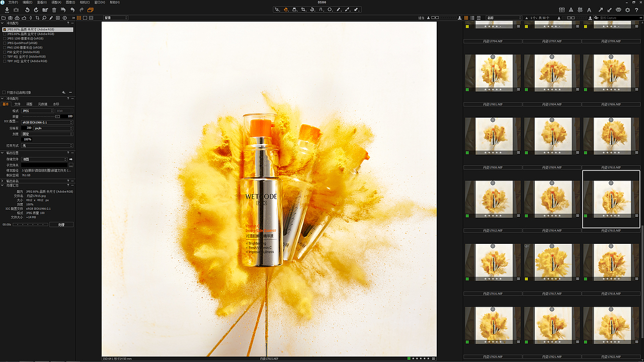Select the Keystone cursor tool

click(x=321, y=10)
